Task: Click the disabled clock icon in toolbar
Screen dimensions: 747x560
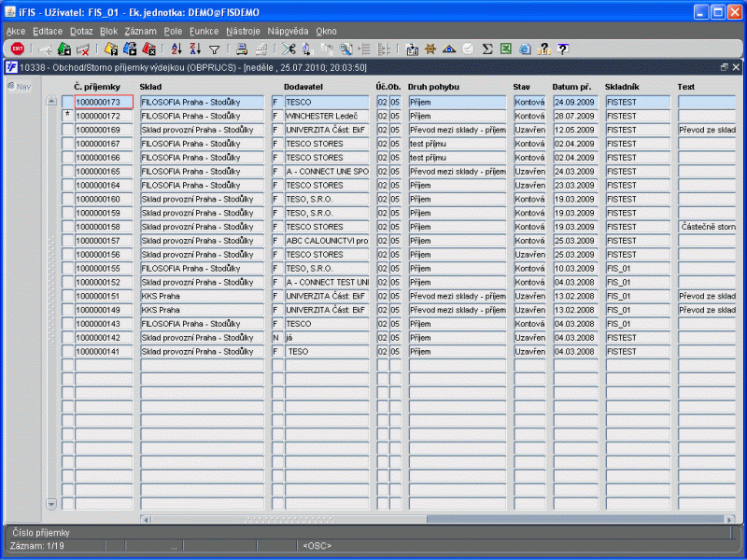Action: tap(468, 49)
